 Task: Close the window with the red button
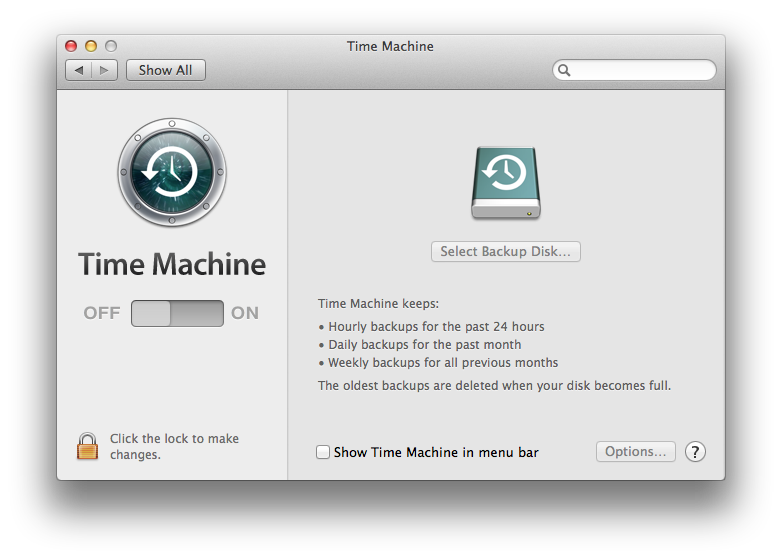pyautogui.click(x=71, y=46)
